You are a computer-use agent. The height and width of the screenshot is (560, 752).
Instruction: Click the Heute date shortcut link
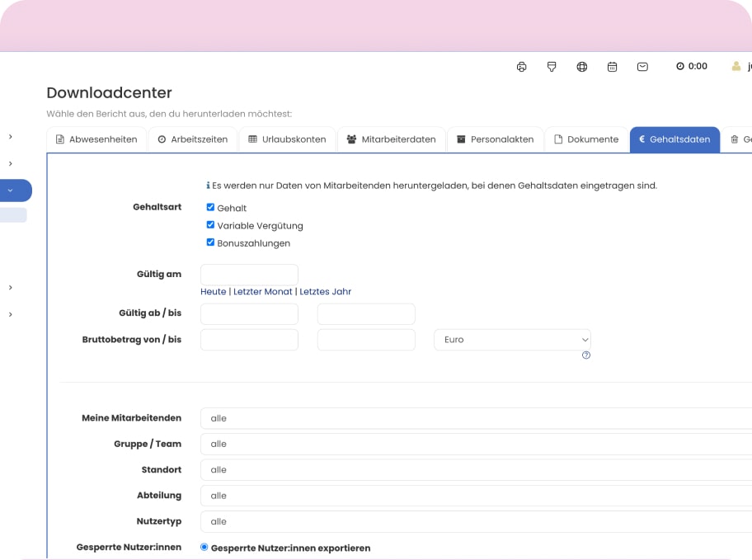click(213, 292)
